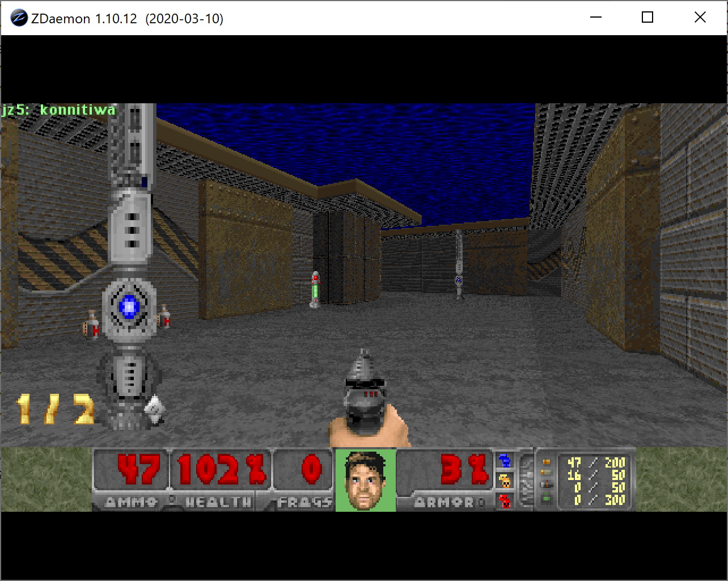Click the 3% armor readout
The image size is (728, 581).
[x=463, y=470]
